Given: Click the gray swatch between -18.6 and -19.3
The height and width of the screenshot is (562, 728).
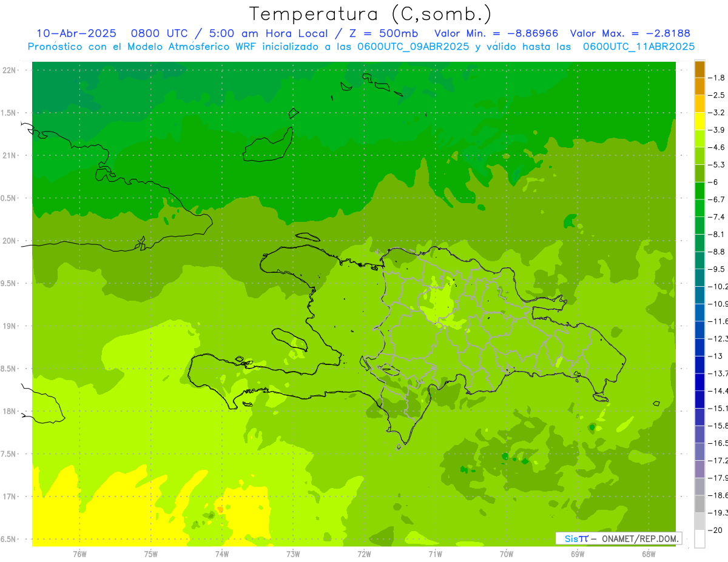Looking at the screenshot, I should coord(699,504).
